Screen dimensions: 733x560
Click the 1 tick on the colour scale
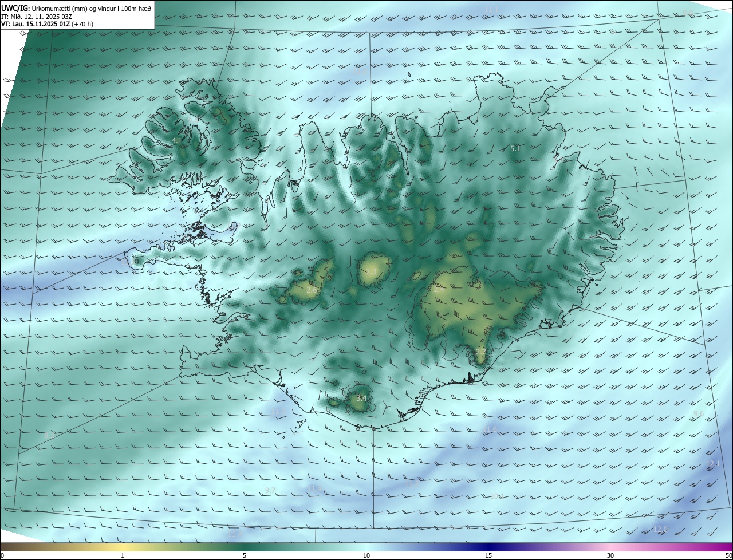pos(123,555)
